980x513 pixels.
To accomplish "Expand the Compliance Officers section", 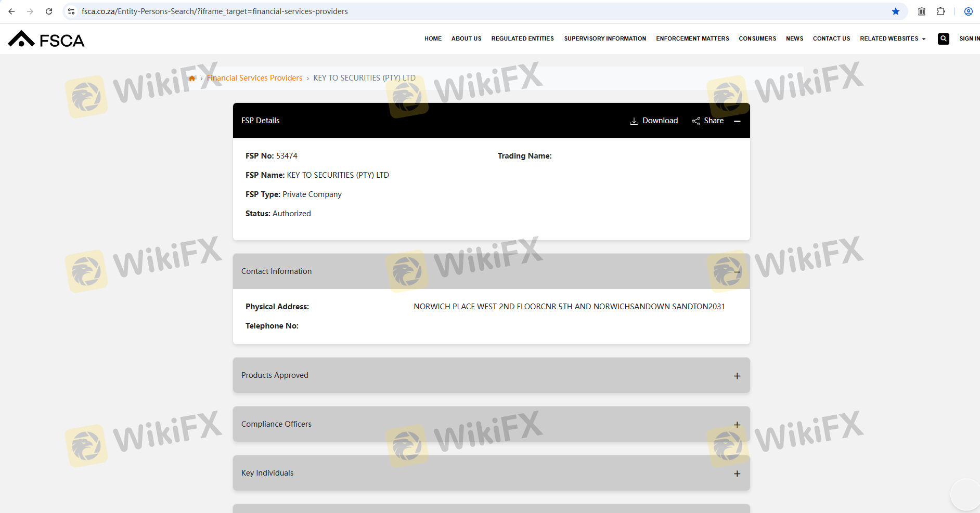I will (737, 425).
